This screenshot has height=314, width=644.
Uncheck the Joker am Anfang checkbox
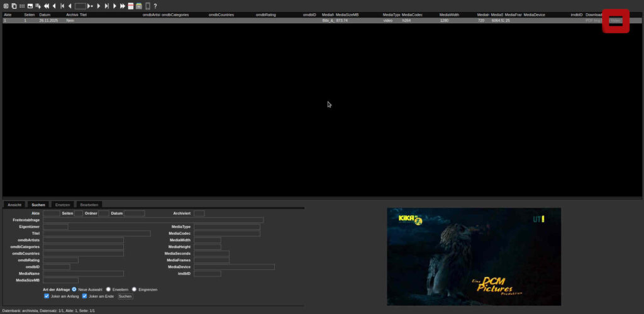click(47, 296)
